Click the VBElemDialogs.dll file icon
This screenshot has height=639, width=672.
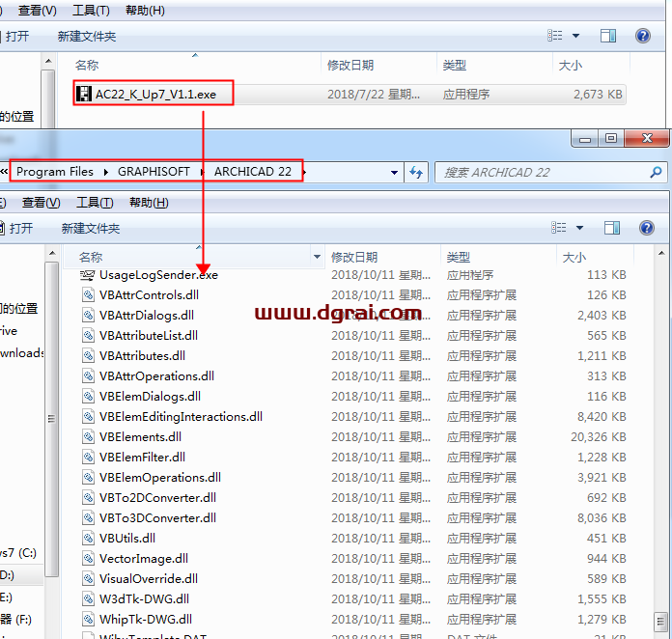tap(88, 397)
